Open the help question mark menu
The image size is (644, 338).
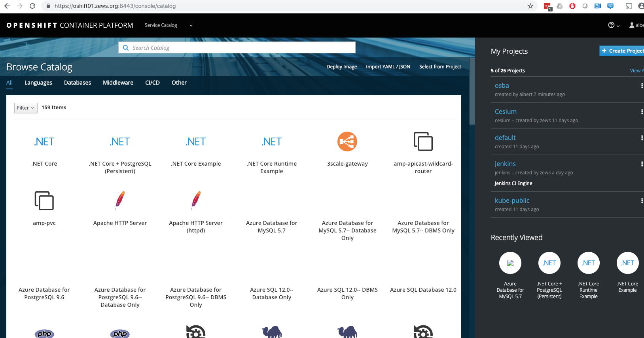pyautogui.click(x=614, y=25)
